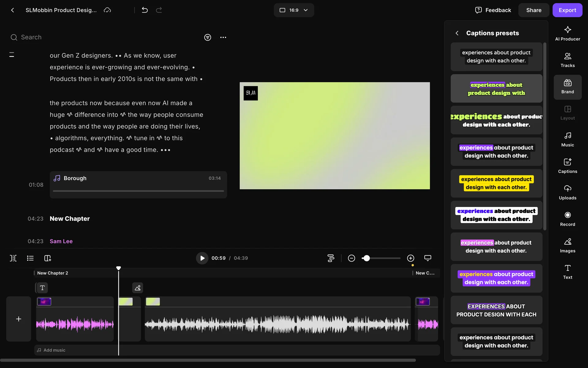Click the Export button
The image size is (588, 368).
567,10
